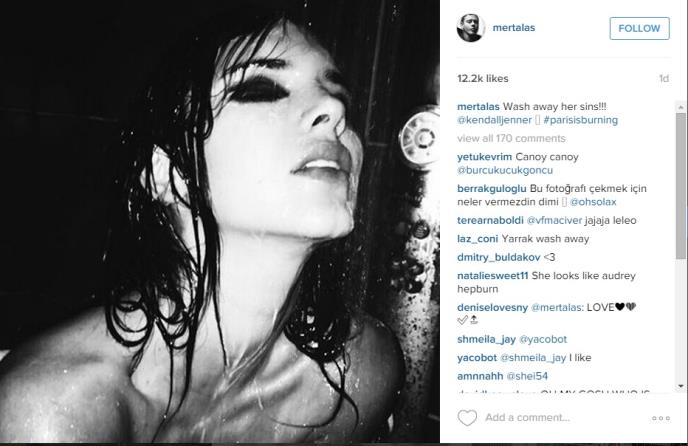Expand view all 170 comments
The height and width of the screenshot is (446, 688).
point(511,138)
